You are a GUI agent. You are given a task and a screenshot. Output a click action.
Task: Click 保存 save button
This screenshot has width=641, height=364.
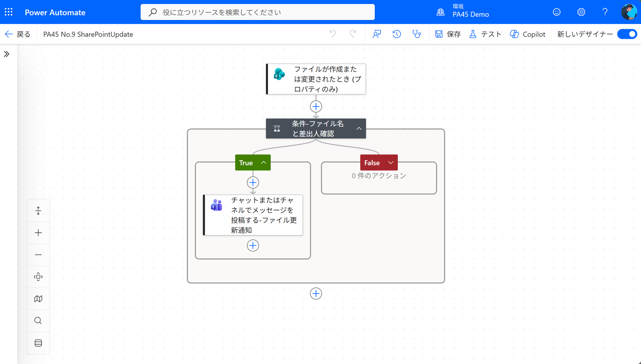click(448, 34)
